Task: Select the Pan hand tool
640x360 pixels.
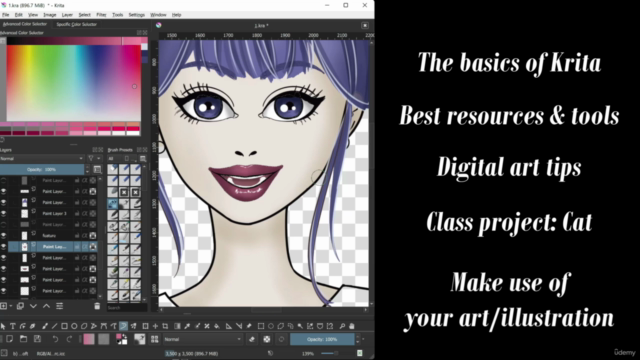Action: click(352, 326)
